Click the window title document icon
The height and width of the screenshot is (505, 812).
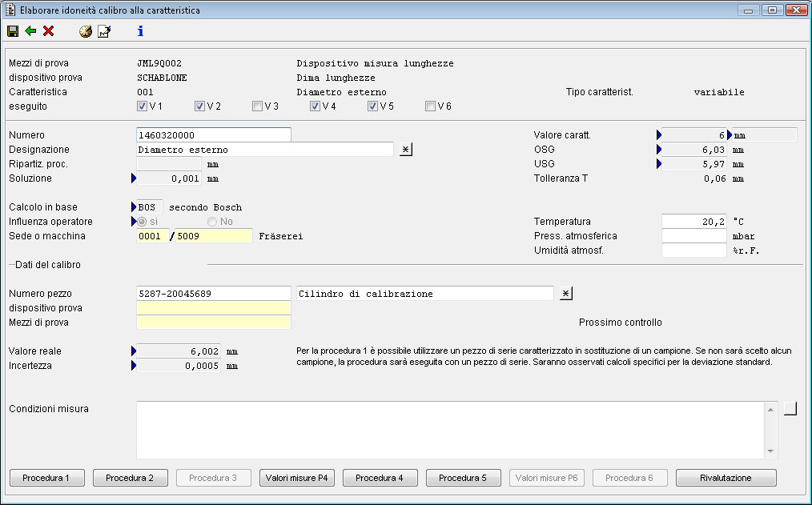10,10
